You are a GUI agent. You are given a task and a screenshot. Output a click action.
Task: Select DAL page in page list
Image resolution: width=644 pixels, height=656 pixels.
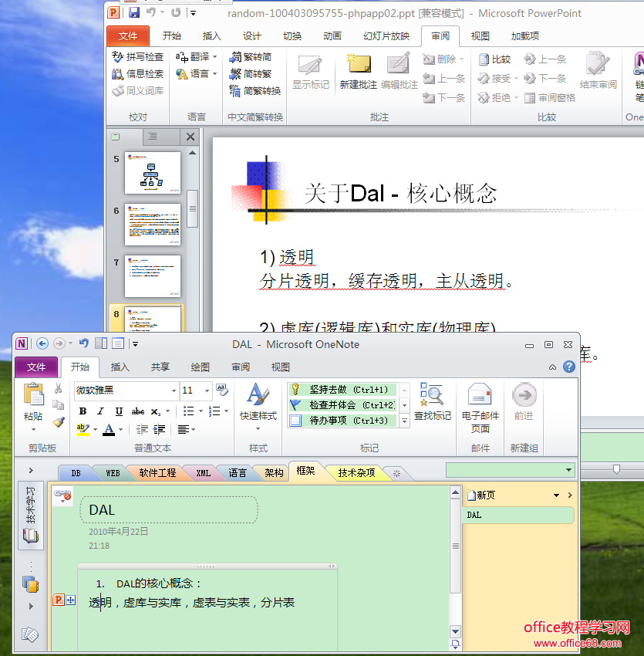[x=518, y=515]
